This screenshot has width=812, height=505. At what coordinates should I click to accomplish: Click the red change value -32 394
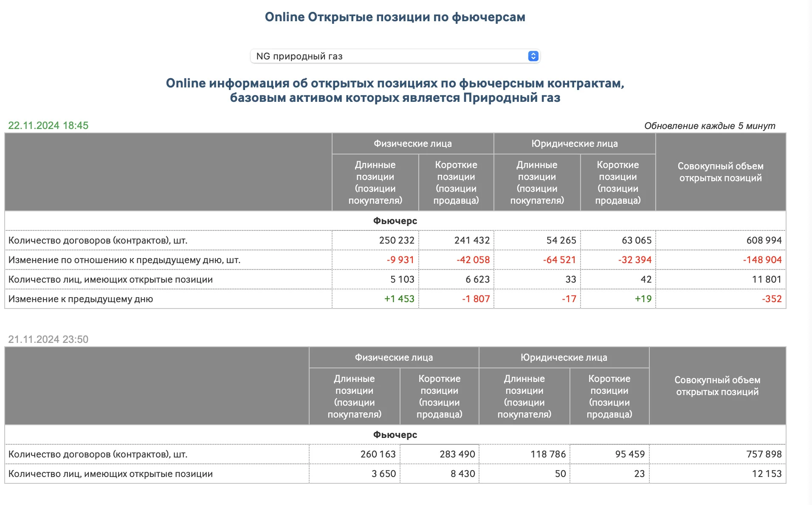(635, 260)
